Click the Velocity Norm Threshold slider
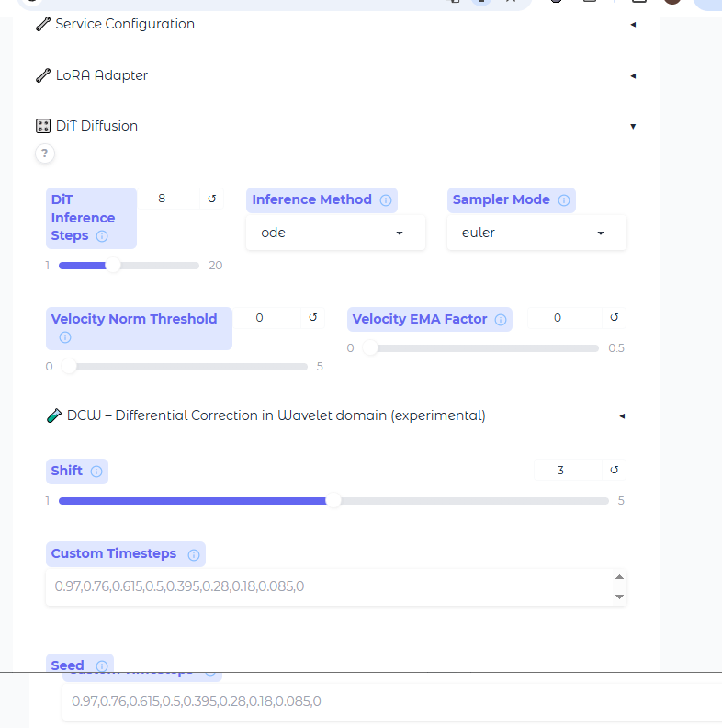This screenshot has width=722, height=728. 184,367
